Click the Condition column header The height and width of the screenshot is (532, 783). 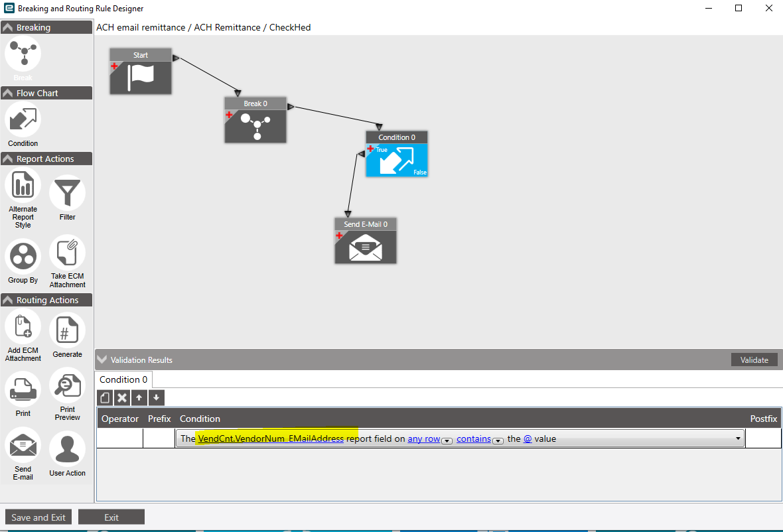[x=200, y=419]
